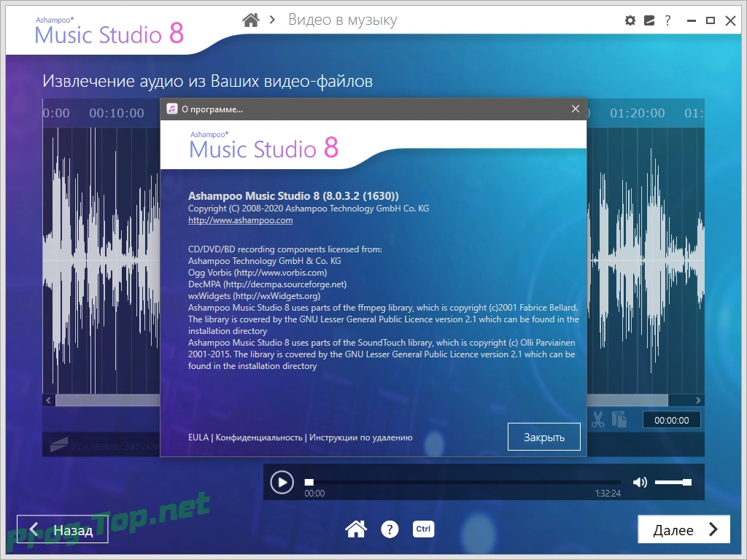This screenshot has height=560, width=747.
Task: Click the bottom home icon
Action: [x=356, y=529]
